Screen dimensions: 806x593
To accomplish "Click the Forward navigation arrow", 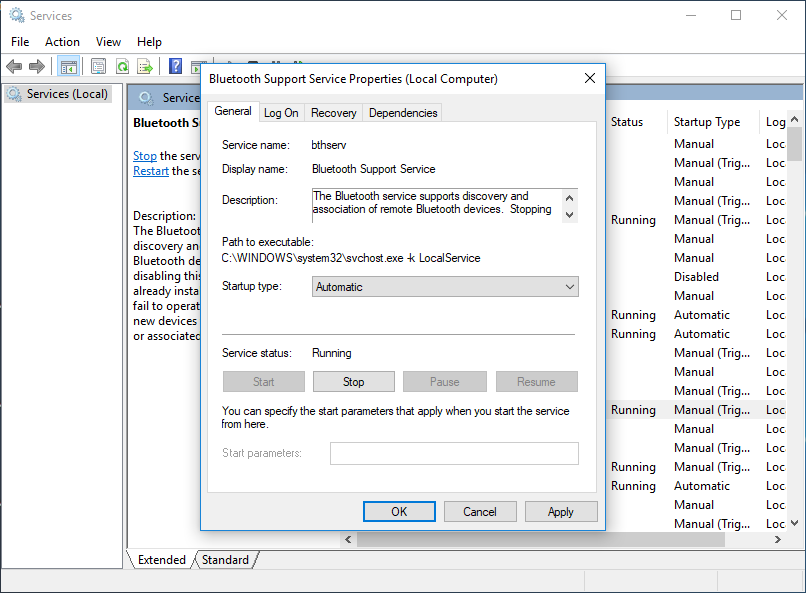I will tap(37, 66).
